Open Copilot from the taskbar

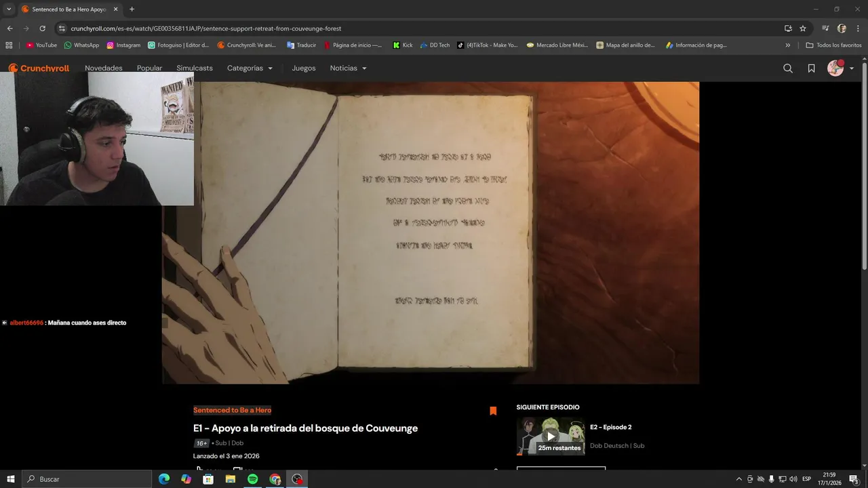(186, 479)
